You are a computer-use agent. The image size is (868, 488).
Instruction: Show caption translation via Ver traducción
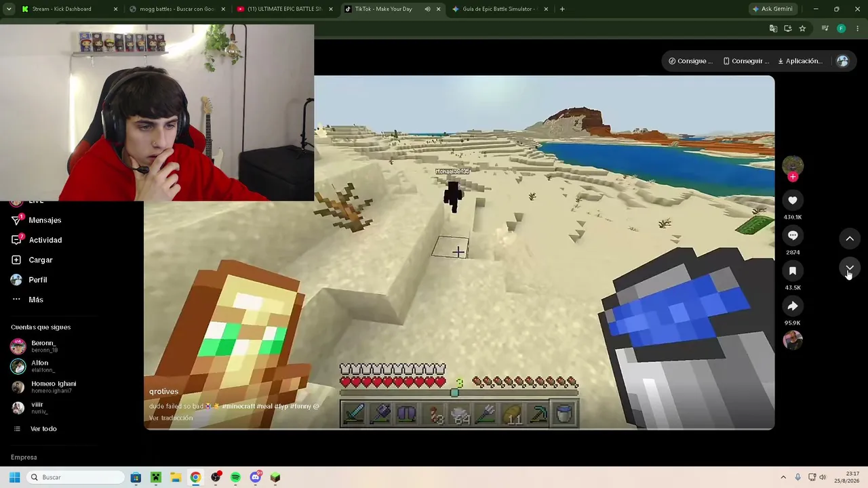[x=171, y=418]
